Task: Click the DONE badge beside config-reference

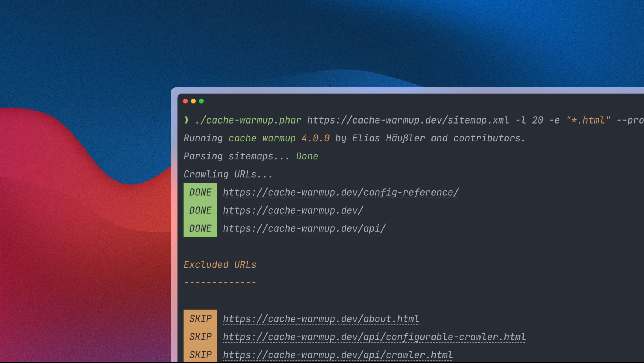Action: [200, 193]
